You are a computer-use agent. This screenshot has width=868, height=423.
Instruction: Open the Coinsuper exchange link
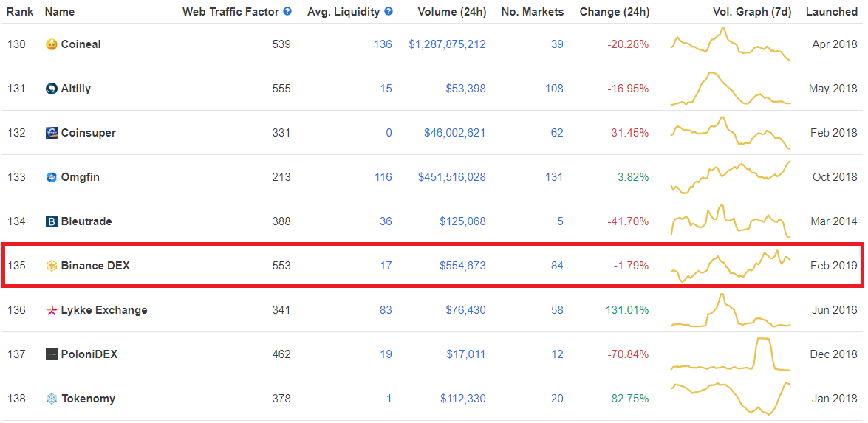click(x=88, y=133)
